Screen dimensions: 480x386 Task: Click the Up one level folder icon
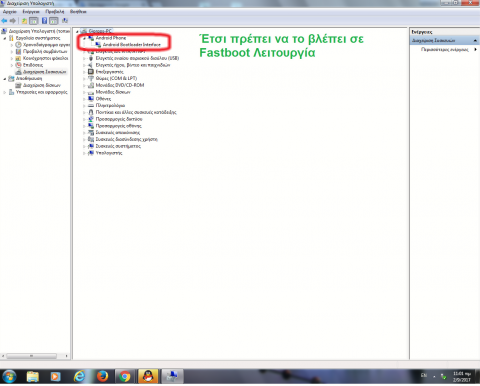24,21
